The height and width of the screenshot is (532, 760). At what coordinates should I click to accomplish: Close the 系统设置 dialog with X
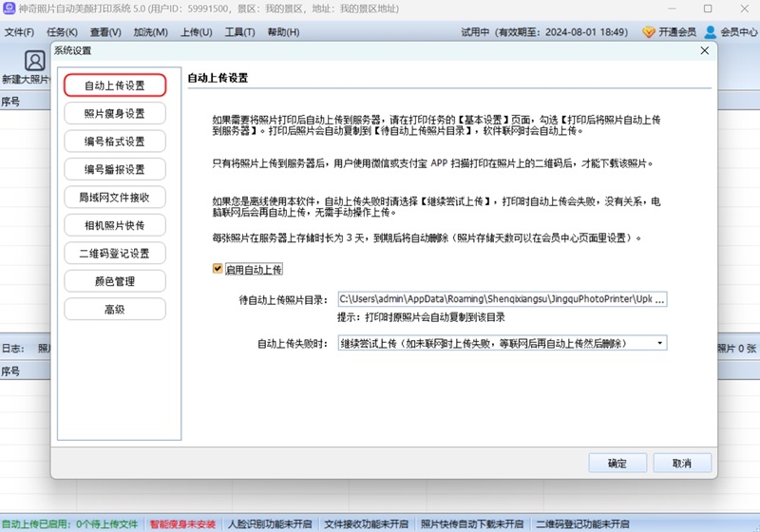pos(704,50)
